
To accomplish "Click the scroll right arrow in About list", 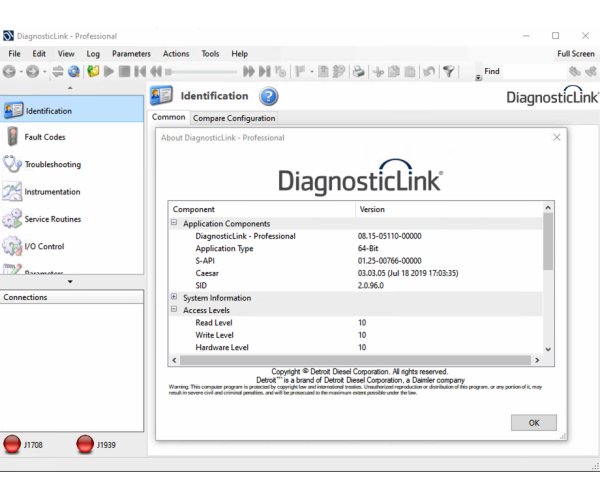I will [x=537, y=360].
